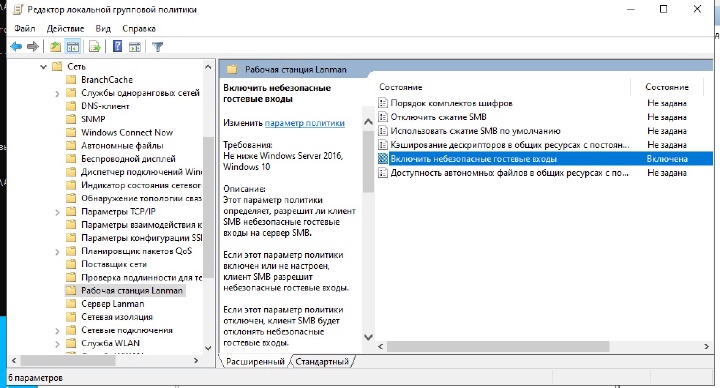This screenshot has height=388, width=720.
Task: Click policy list horizontal scroll left arrow
Action: tap(381, 347)
